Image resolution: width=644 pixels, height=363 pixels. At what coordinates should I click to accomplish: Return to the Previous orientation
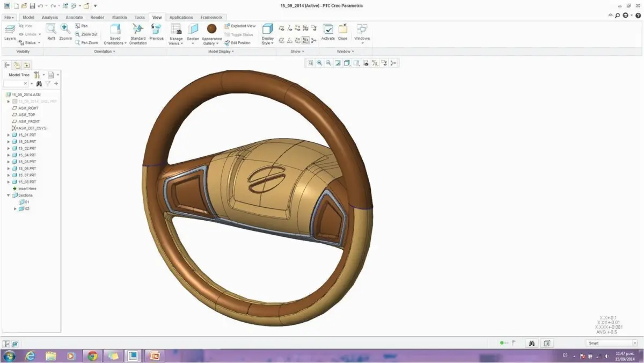click(157, 32)
